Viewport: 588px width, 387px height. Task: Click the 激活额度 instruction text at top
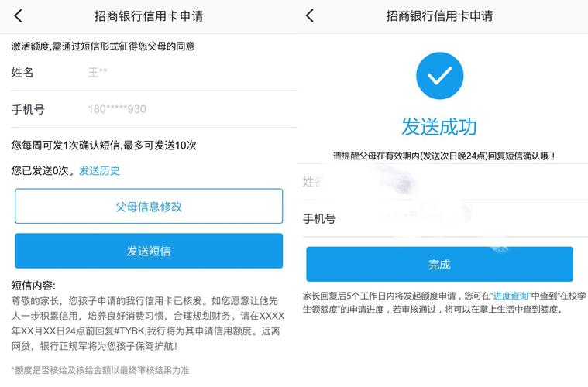click(x=103, y=46)
